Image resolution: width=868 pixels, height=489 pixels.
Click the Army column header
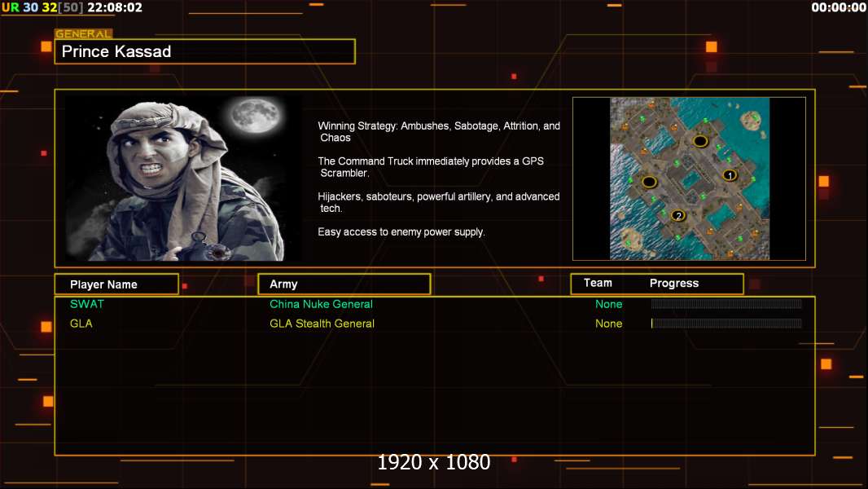(344, 284)
